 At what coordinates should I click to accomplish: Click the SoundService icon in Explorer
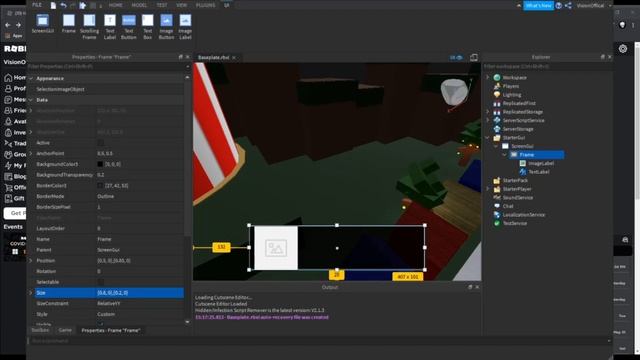(497, 198)
